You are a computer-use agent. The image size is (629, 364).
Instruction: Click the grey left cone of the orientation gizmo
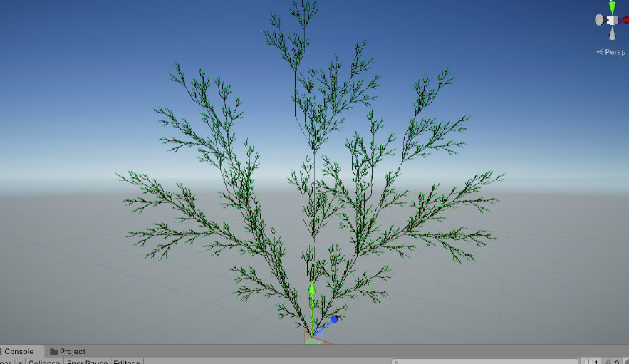coord(600,20)
